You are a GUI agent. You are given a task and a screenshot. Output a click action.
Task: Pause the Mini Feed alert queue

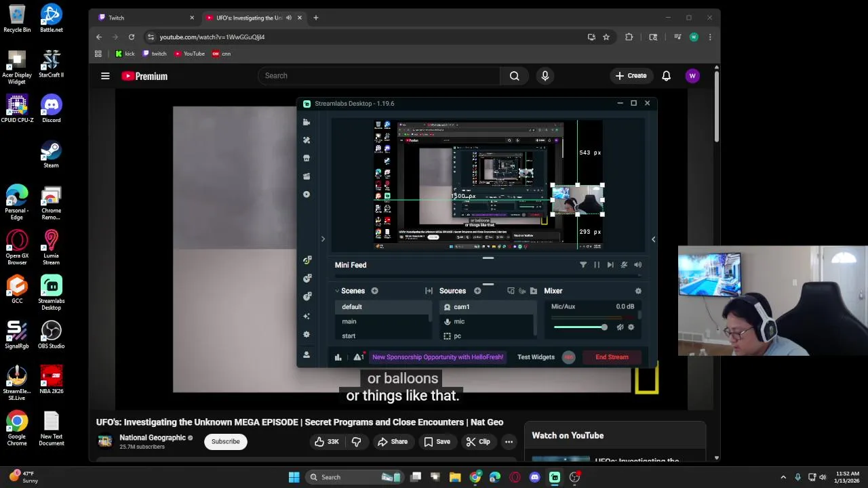click(x=597, y=265)
